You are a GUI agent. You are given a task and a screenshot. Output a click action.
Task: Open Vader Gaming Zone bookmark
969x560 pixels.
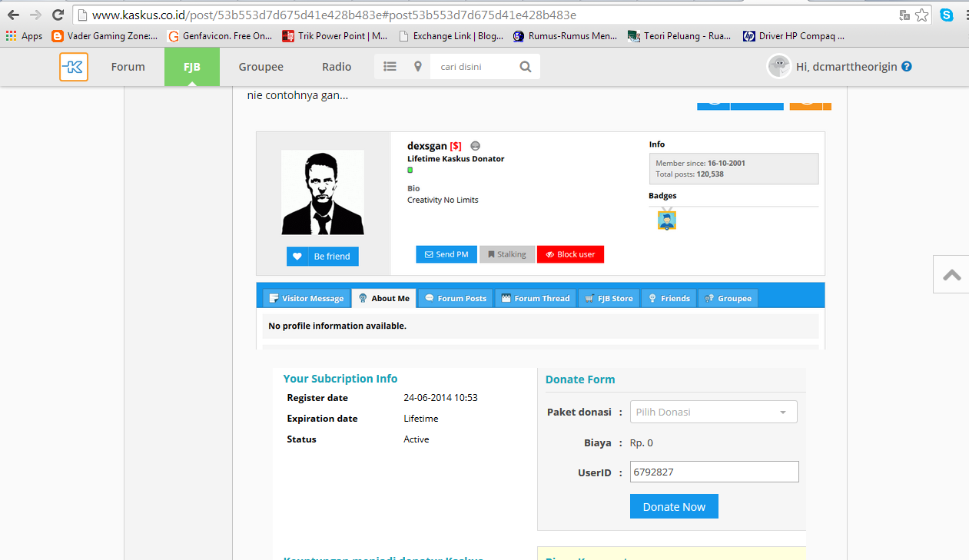pos(105,35)
